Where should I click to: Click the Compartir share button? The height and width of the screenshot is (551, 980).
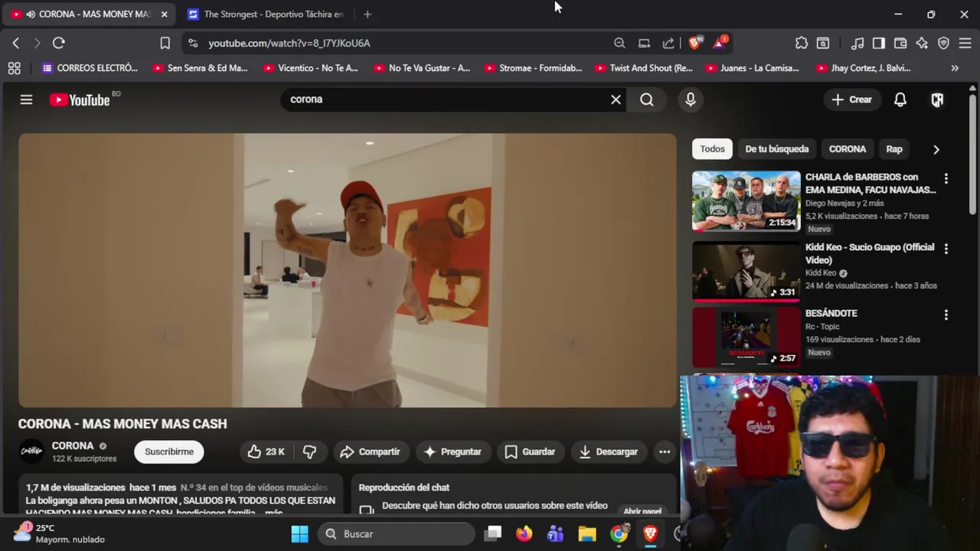pyautogui.click(x=370, y=452)
